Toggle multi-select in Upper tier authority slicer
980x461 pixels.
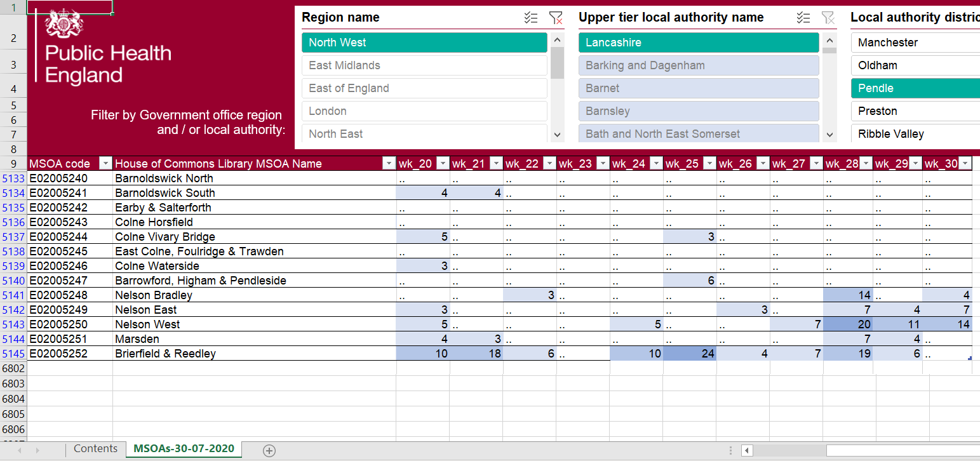click(803, 18)
